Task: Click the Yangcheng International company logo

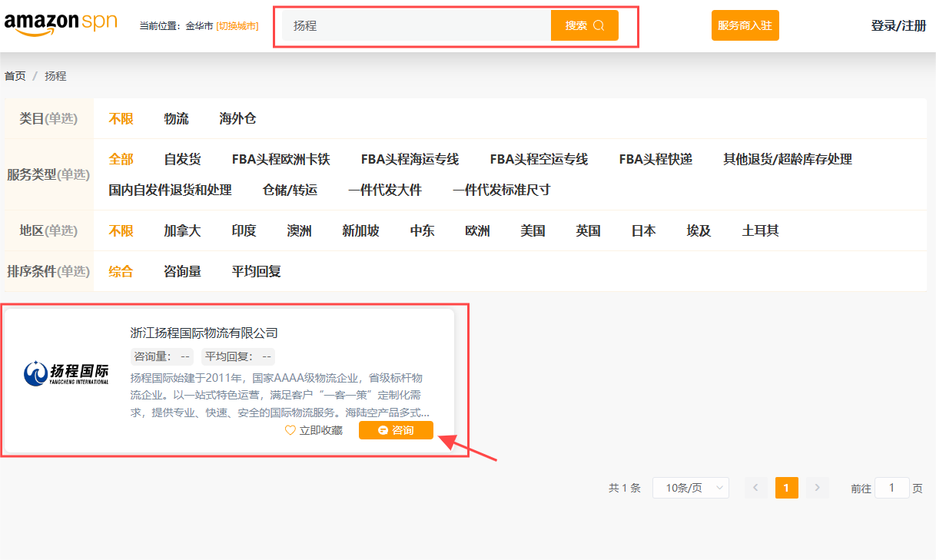Action: click(66, 373)
